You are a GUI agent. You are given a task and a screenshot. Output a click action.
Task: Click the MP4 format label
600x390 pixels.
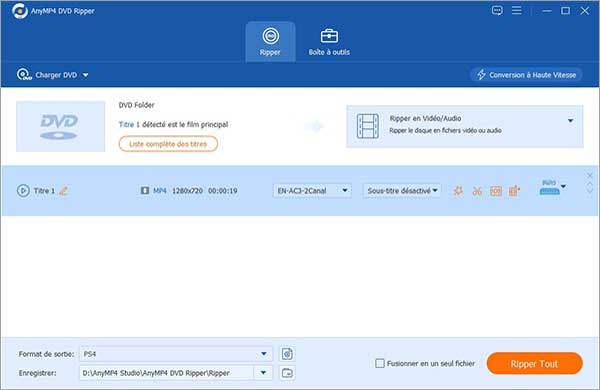(x=160, y=191)
